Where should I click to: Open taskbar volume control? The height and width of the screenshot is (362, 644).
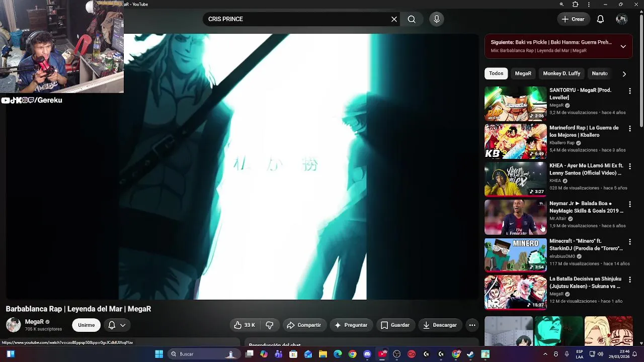[600, 354]
